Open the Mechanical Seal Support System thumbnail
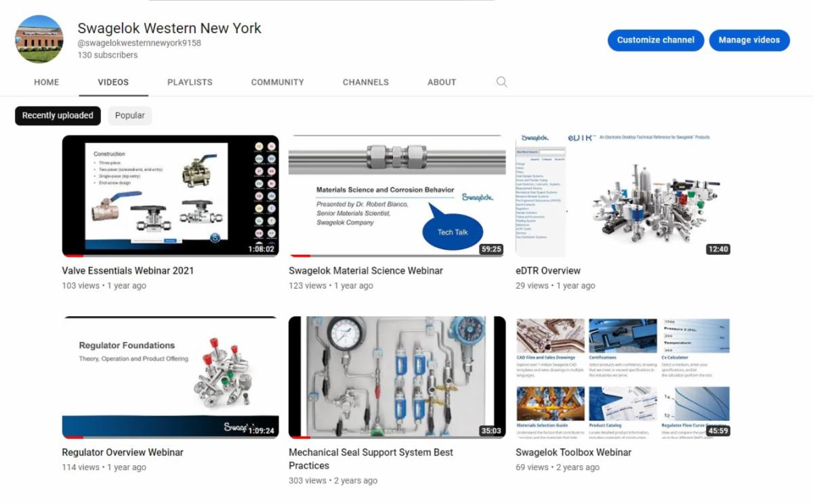This screenshot has width=813, height=504. coord(397,377)
